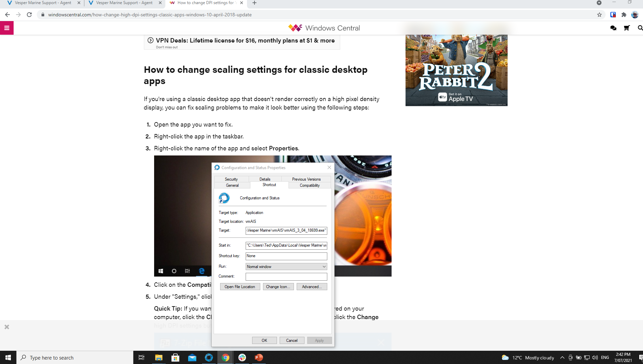The image size is (643, 364).
Task: Click the Change Icon button
Action: (278, 287)
